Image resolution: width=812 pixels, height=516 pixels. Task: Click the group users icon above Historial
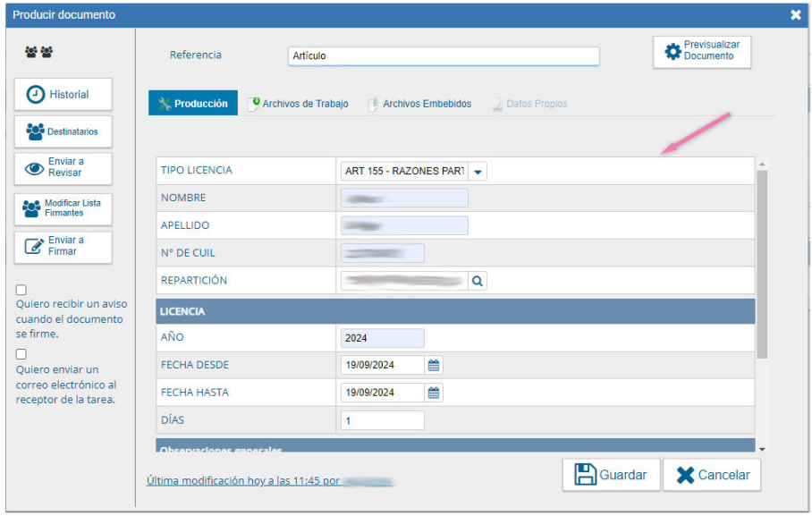coord(39,53)
